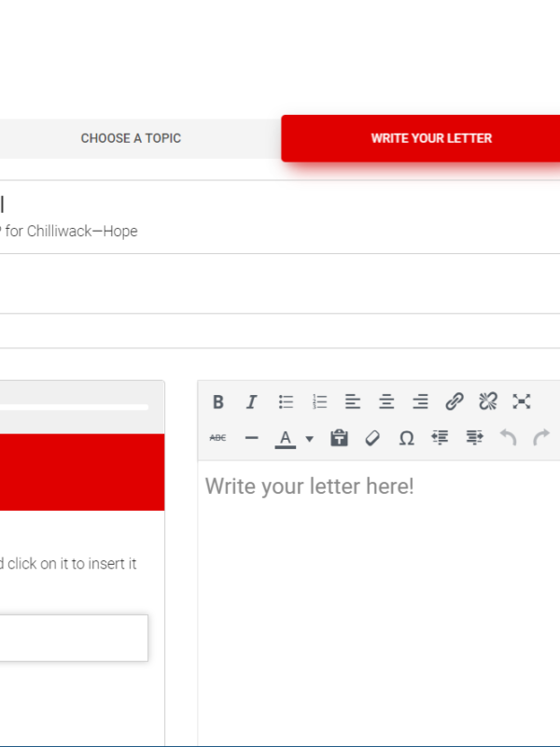This screenshot has height=747, width=560.
Task: Center align the letter text
Action: click(x=386, y=402)
